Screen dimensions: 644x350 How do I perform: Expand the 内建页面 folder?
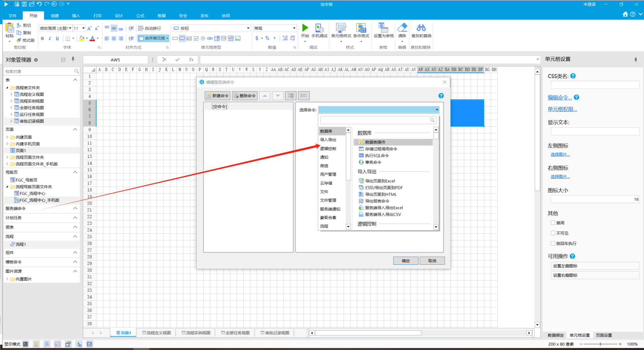click(7, 137)
